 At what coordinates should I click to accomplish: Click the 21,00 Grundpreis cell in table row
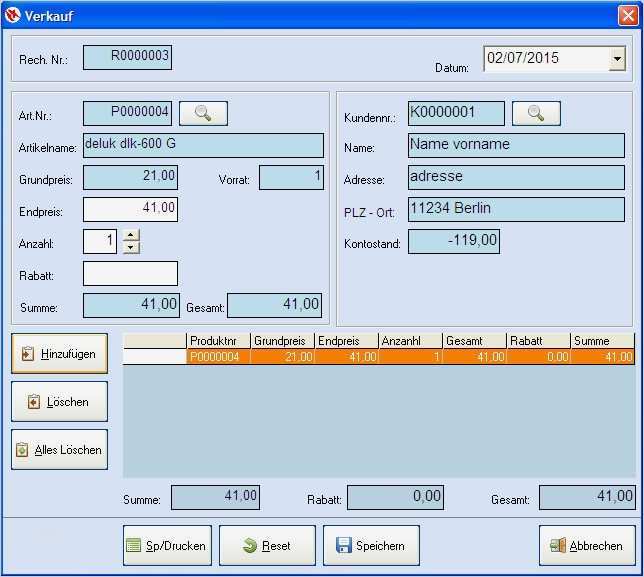point(283,356)
